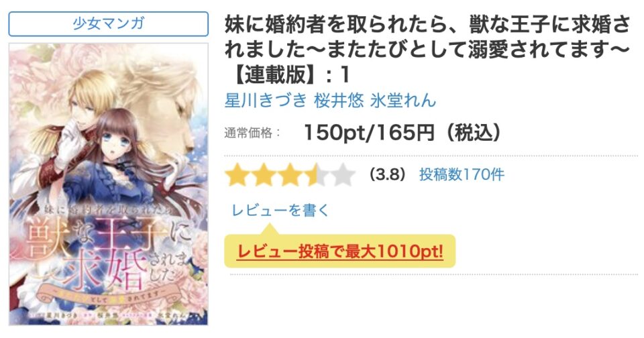Click the second rating star
This screenshot has height=338, width=644.
pos(264,174)
